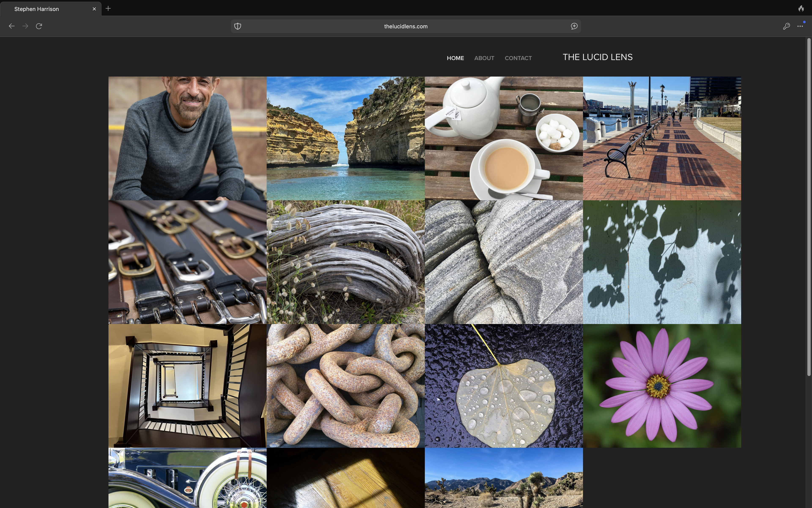Click the page's vertical scrollbar

(809, 207)
